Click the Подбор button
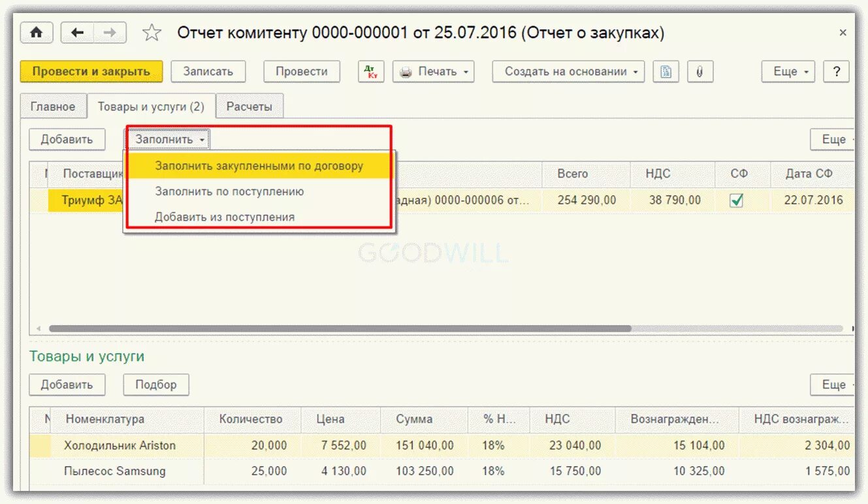The width and height of the screenshot is (868, 504). click(x=156, y=385)
